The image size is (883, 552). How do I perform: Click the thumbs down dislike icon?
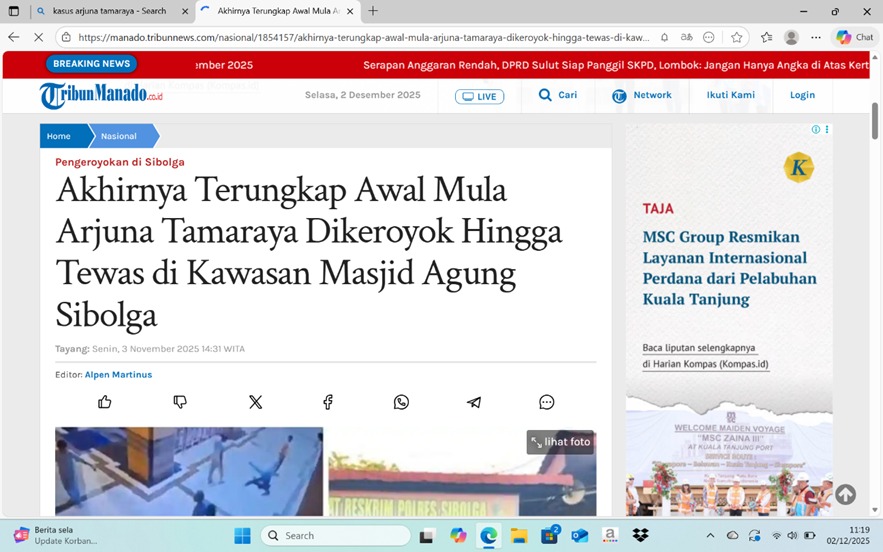tap(180, 402)
